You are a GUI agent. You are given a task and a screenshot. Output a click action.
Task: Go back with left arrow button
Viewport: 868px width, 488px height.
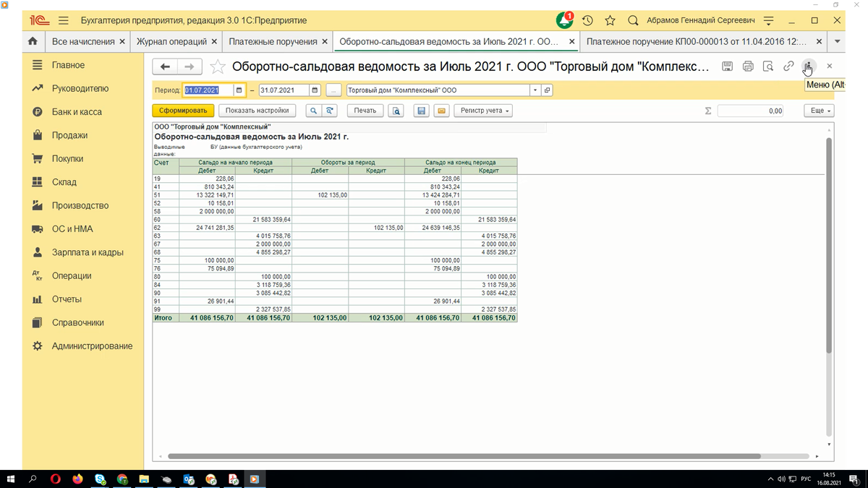click(x=165, y=67)
